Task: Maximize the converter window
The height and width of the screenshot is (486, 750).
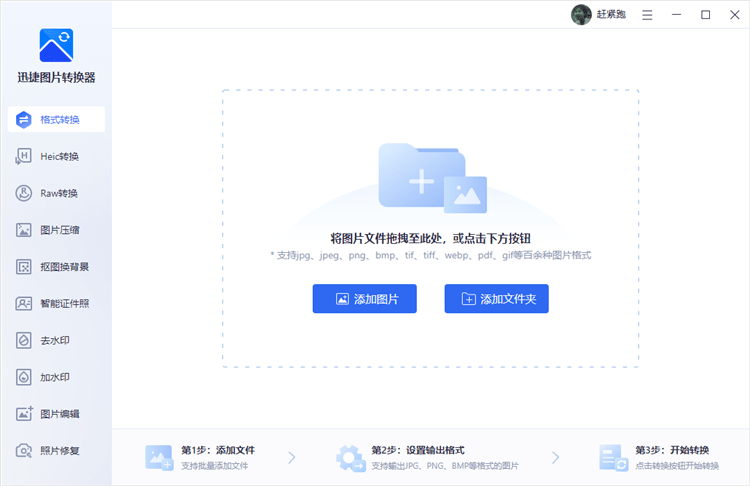Action: 706,15
